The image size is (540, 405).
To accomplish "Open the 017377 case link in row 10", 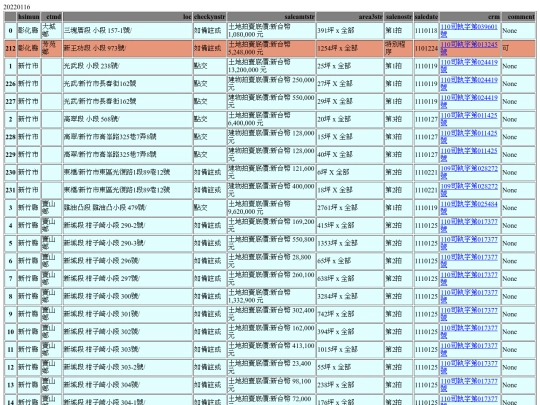I will click(x=469, y=332).
